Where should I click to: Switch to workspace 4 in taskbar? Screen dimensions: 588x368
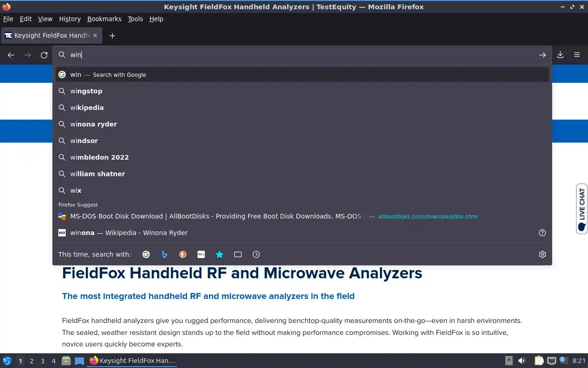point(53,361)
